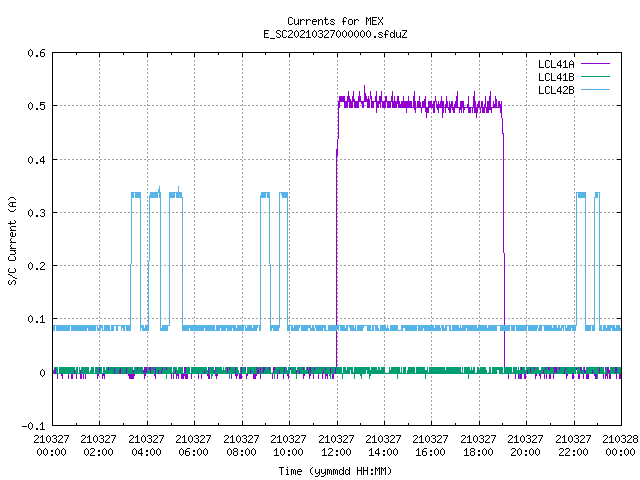This screenshot has height=480, width=640.
Task: Click the 0.1 y-axis tick label
Action: tap(37, 319)
